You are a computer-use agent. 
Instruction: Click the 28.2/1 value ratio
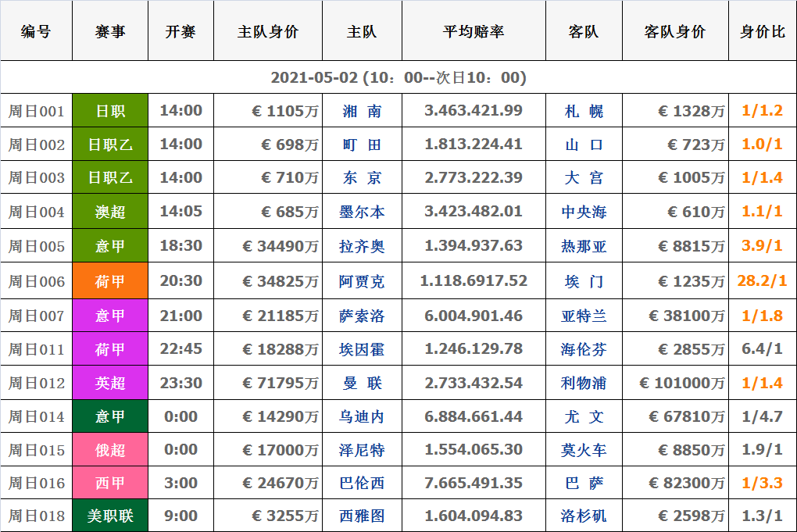(762, 280)
